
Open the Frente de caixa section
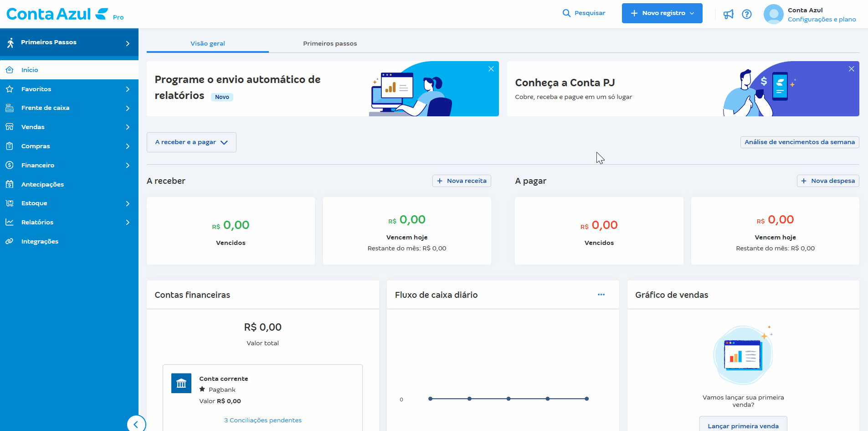[10, 108]
